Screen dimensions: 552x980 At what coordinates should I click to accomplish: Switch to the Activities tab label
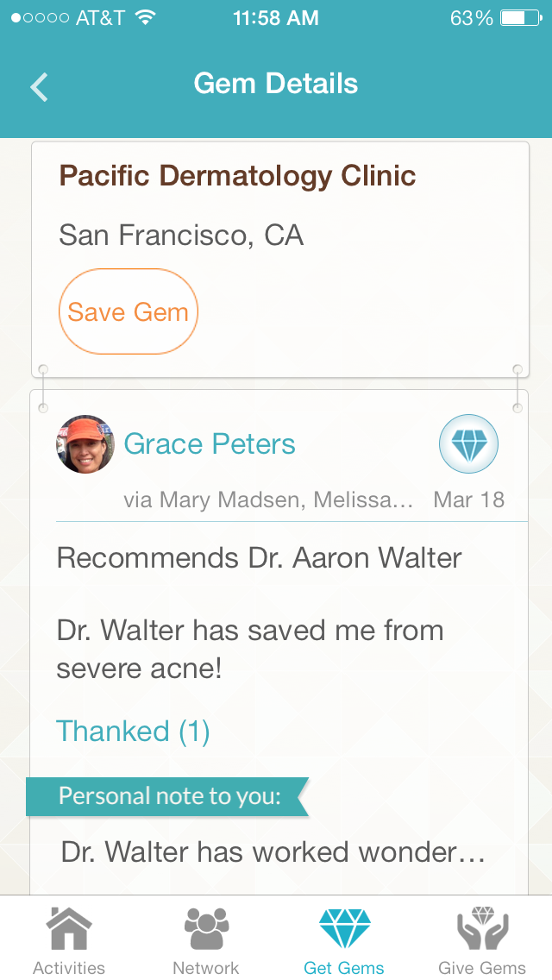coord(69,968)
